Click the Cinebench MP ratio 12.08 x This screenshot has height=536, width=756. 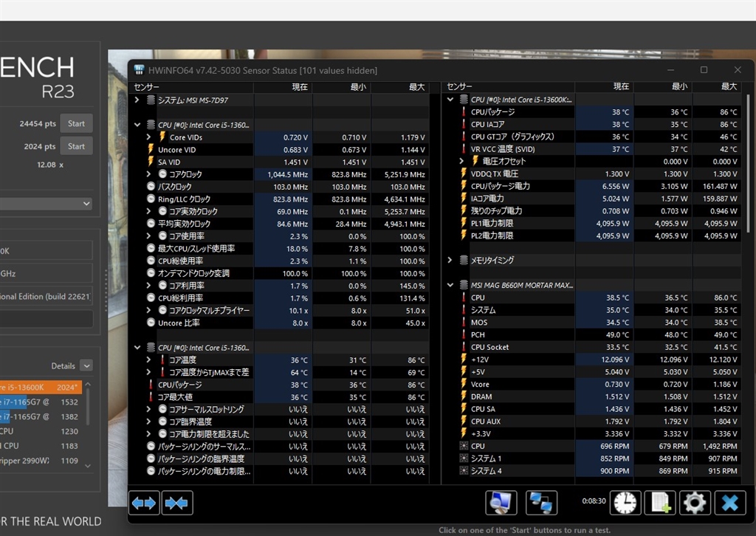pos(50,165)
